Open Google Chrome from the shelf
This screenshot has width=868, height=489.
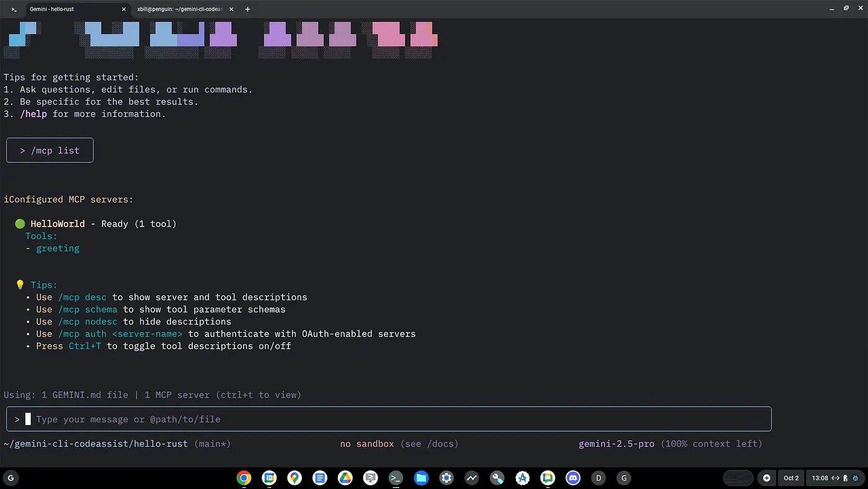pyautogui.click(x=244, y=478)
